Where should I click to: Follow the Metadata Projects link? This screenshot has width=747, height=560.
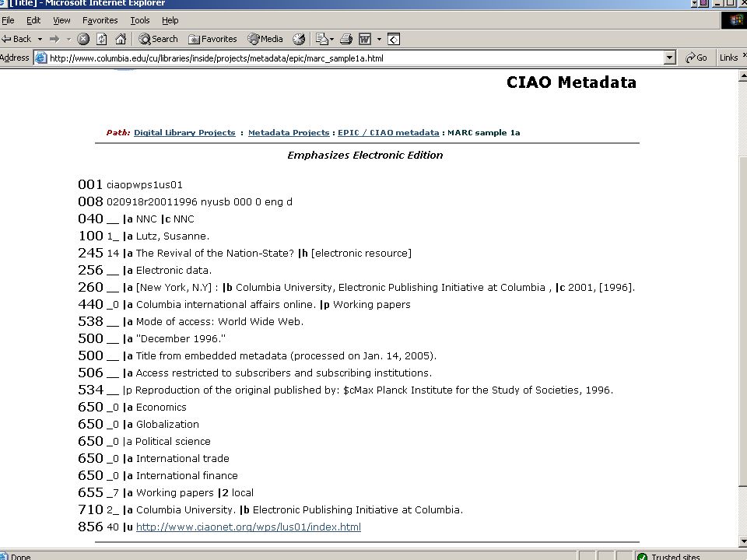tap(289, 133)
